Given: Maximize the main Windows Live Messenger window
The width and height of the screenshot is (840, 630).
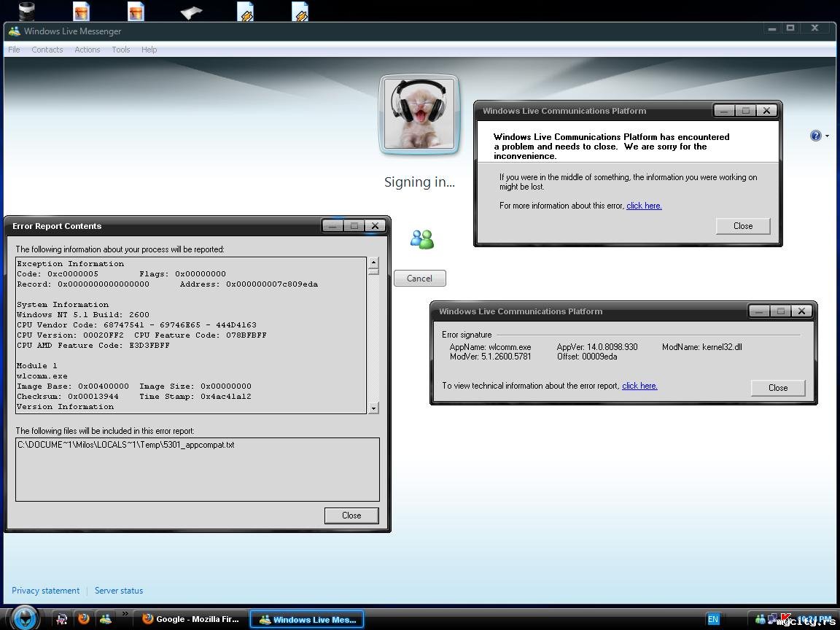Looking at the screenshot, I should (790, 28).
